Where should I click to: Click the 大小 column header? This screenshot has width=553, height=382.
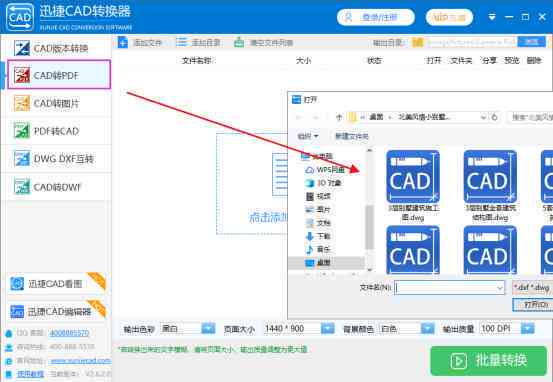click(304, 61)
